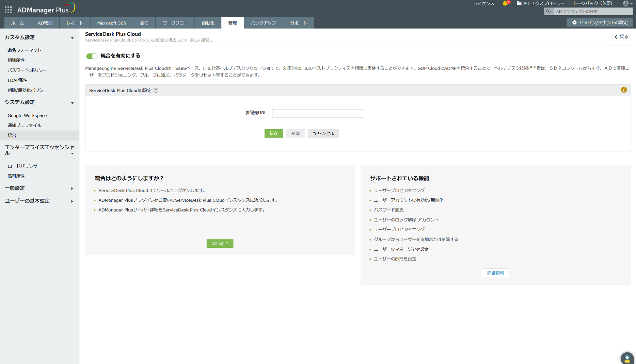Go to the Microsoft 365 tab

pyautogui.click(x=112, y=23)
